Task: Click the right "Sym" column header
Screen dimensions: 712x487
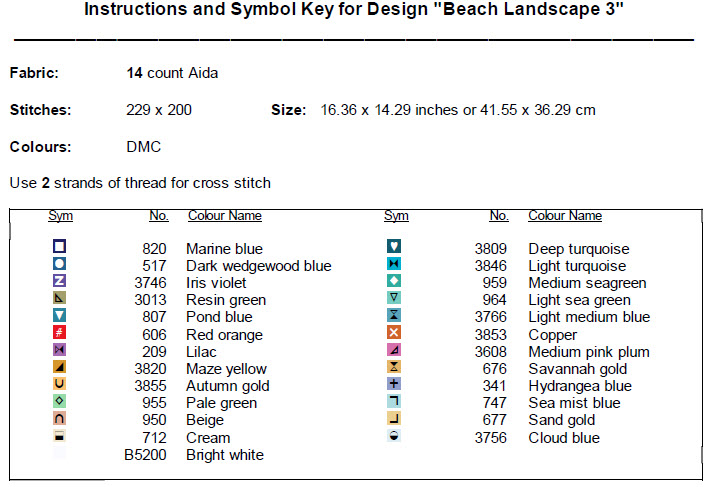Action: pos(396,216)
